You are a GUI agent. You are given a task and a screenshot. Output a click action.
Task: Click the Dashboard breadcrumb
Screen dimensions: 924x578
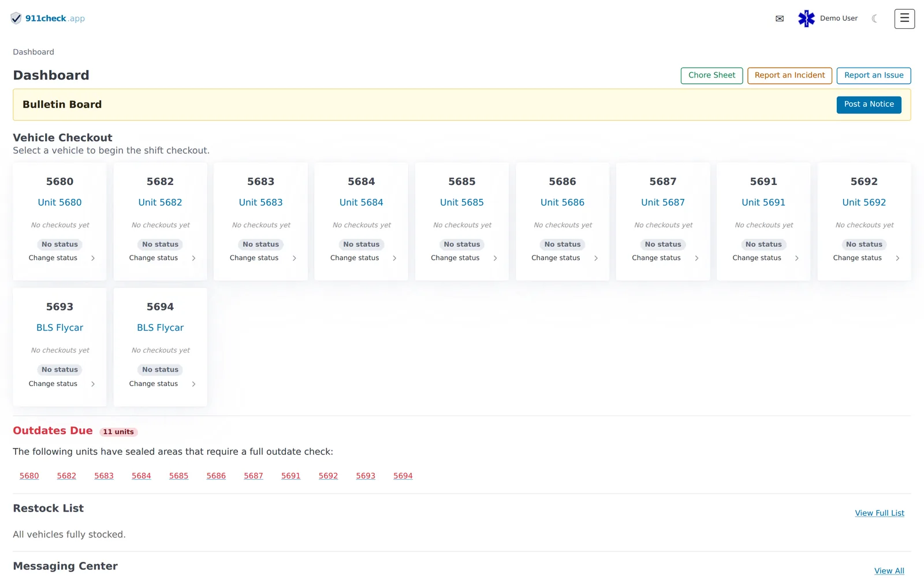tap(33, 52)
